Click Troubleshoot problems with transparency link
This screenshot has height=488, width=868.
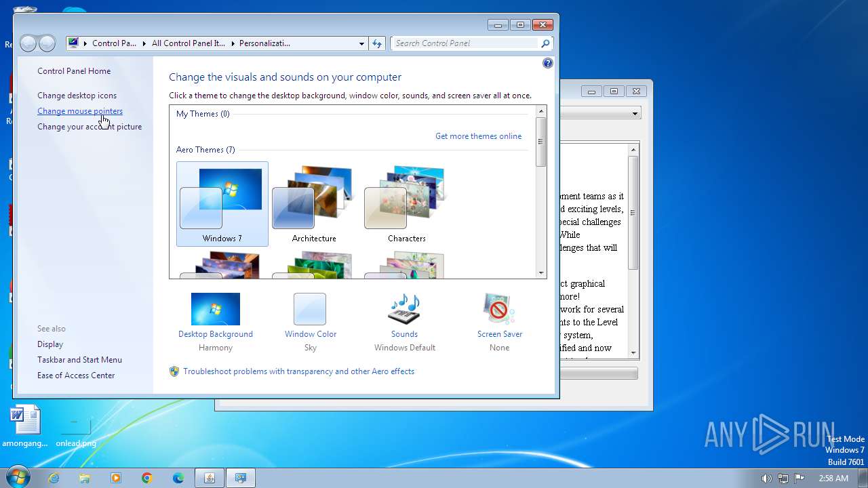tap(298, 371)
